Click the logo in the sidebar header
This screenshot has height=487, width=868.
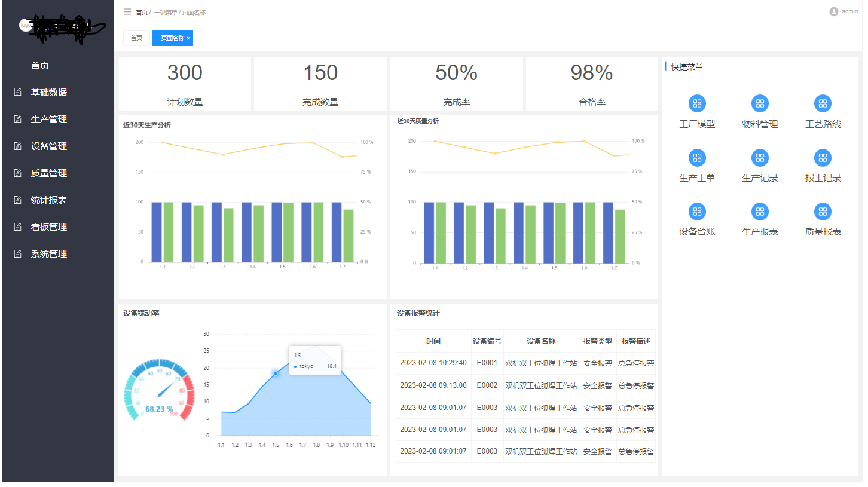(x=25, y=26)
